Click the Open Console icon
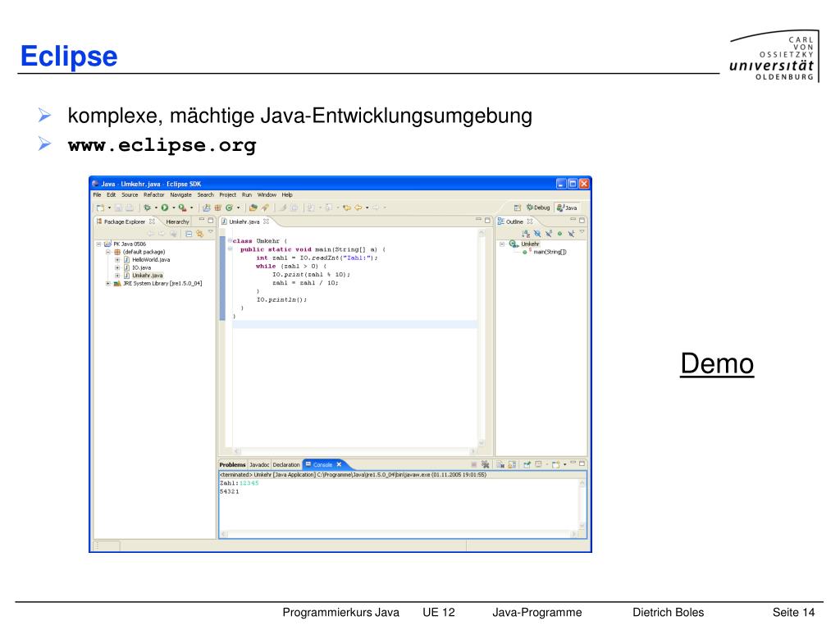The height and width of the screenshot is (630, 840). pos(555,464)
